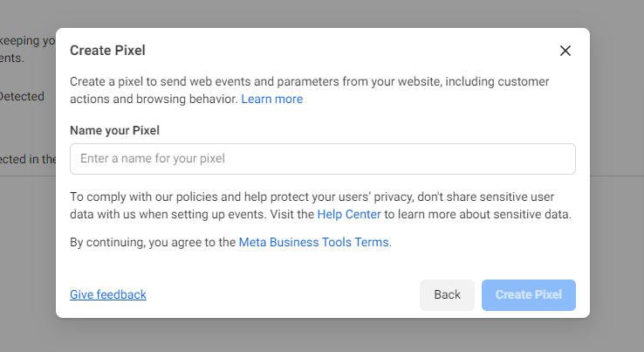Click the Create Pixel button
The width and height of the screenshot is (644, 352).
pos(529,295)
